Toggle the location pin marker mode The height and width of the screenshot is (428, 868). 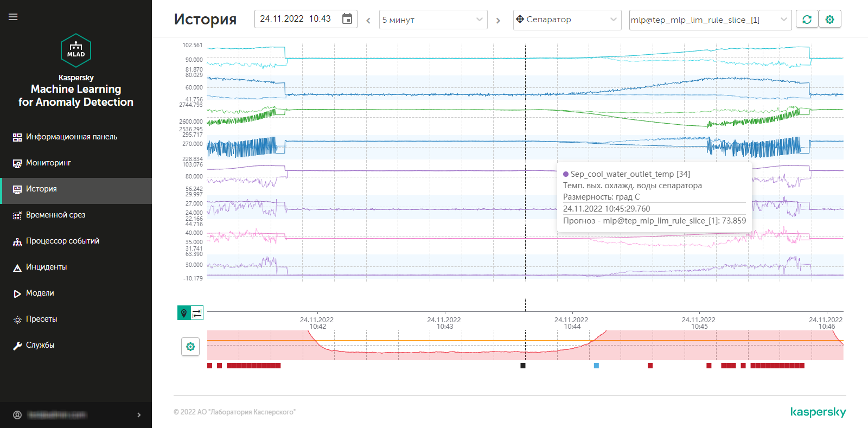coord(184,313)
